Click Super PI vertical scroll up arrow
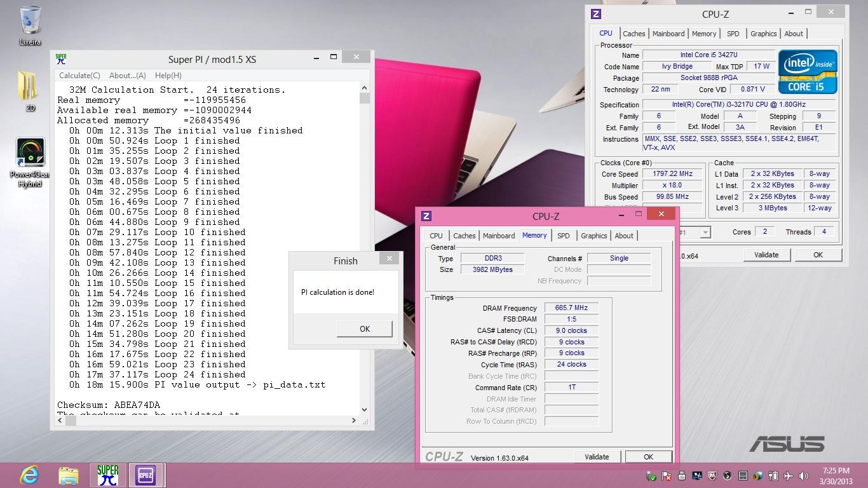The height and width of the screenshot is (488, 868). (365, 88)
